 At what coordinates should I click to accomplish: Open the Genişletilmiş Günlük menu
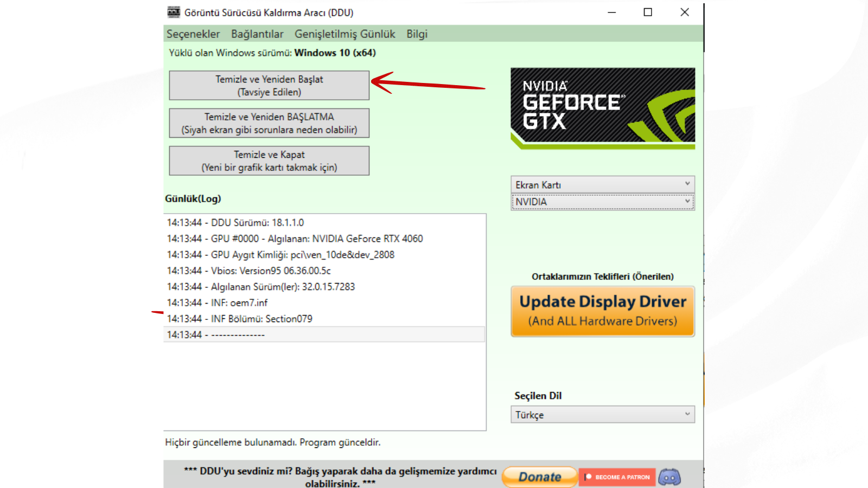click(344, 34)
